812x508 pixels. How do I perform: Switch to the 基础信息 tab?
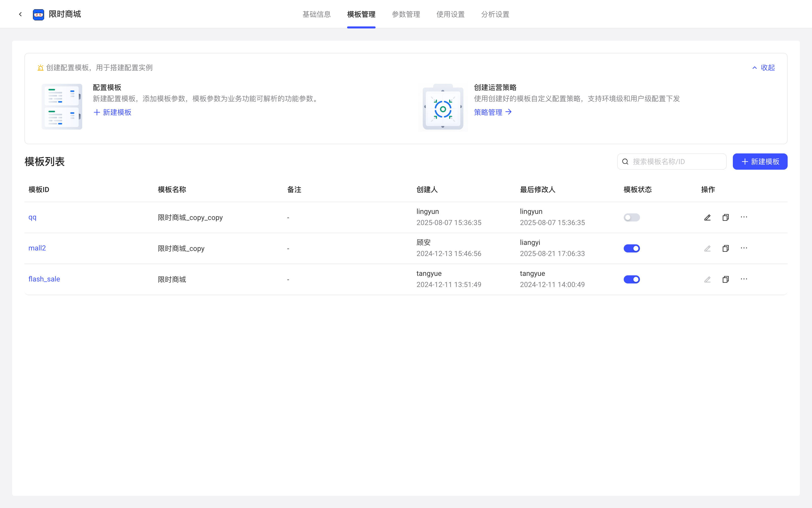pos(316,14)
